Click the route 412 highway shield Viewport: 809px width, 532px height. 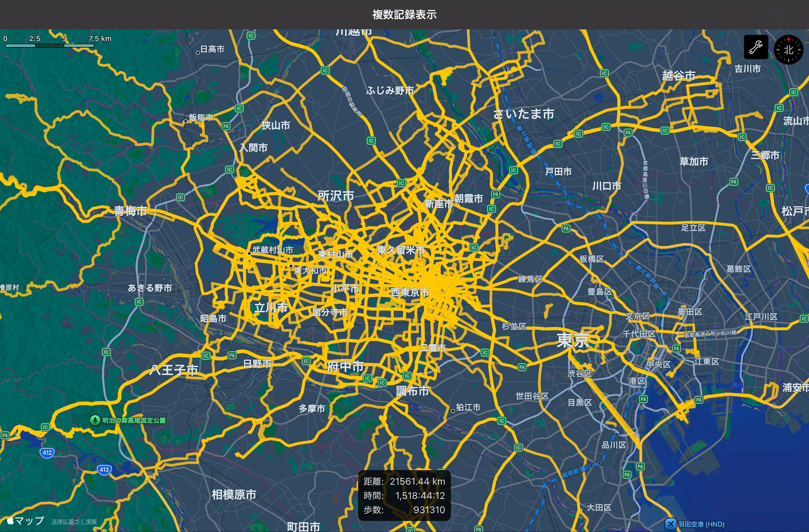point(47,453)
